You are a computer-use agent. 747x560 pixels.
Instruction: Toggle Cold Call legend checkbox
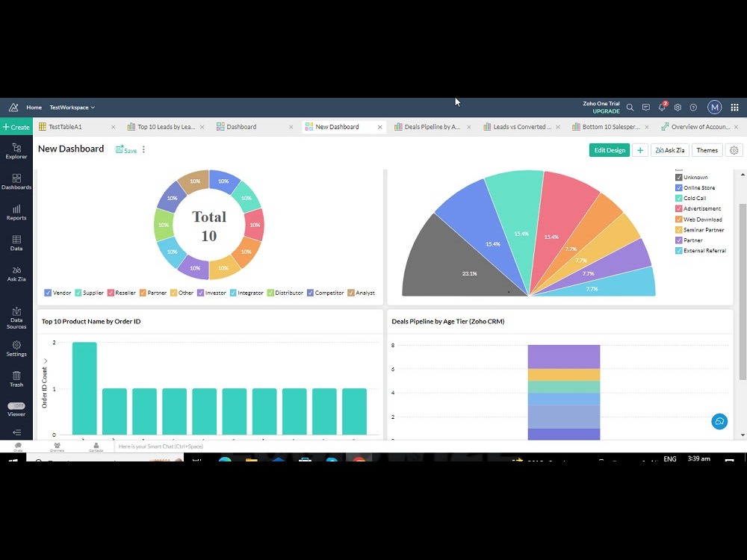[x=679, y=198]
